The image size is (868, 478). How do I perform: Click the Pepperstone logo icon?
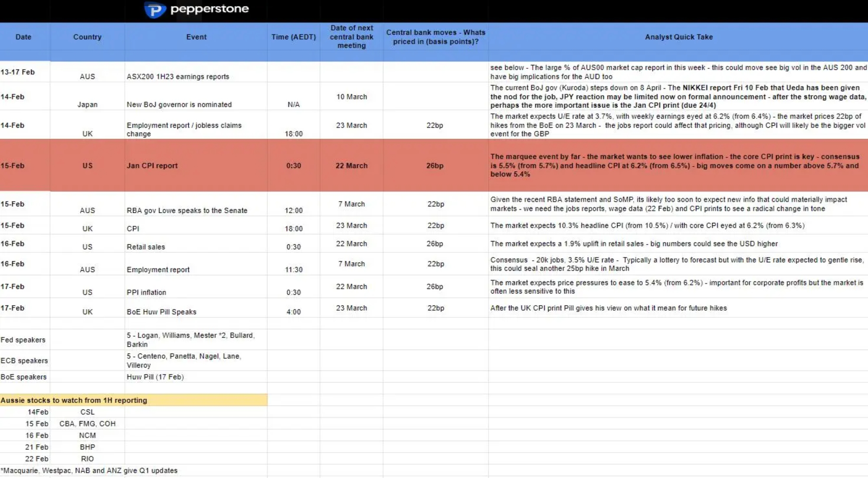pyautogui.click(x=155, y=10)
